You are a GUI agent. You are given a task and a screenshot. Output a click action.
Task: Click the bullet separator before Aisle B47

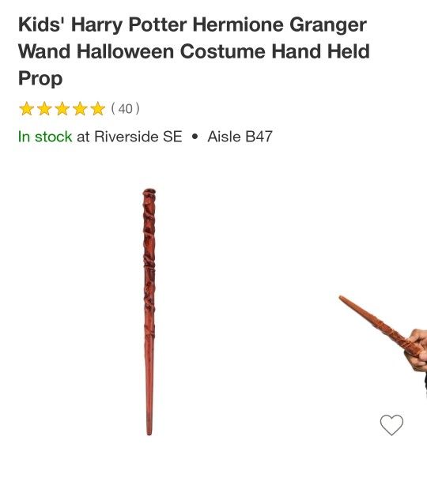pos(195,137)
